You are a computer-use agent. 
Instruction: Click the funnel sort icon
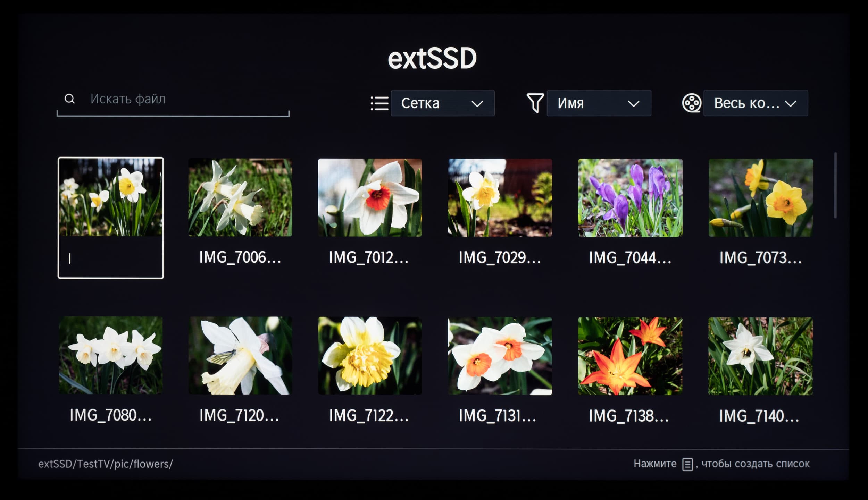click(x=535, y=103)
